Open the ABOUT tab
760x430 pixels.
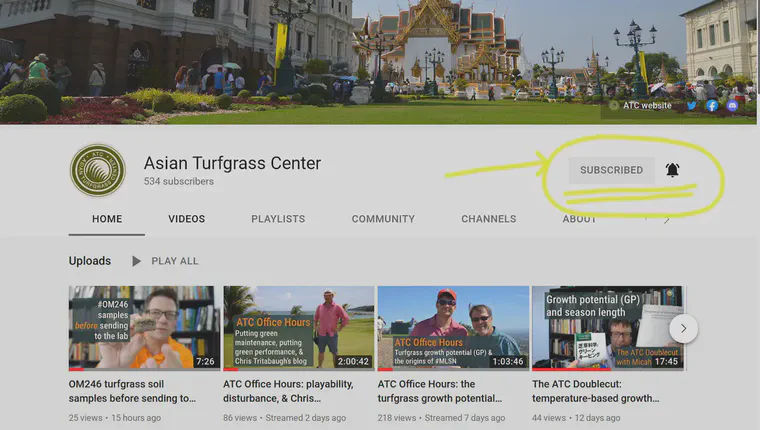coord(579,219)
